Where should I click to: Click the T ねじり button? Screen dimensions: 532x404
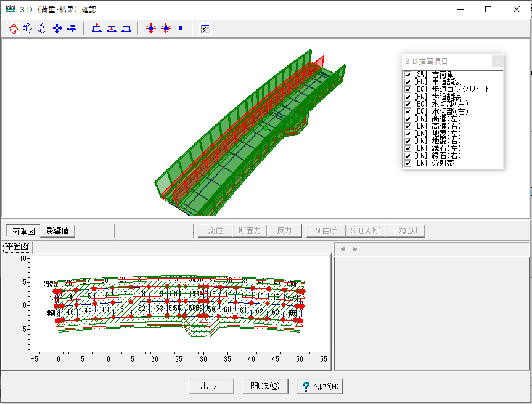405,231
